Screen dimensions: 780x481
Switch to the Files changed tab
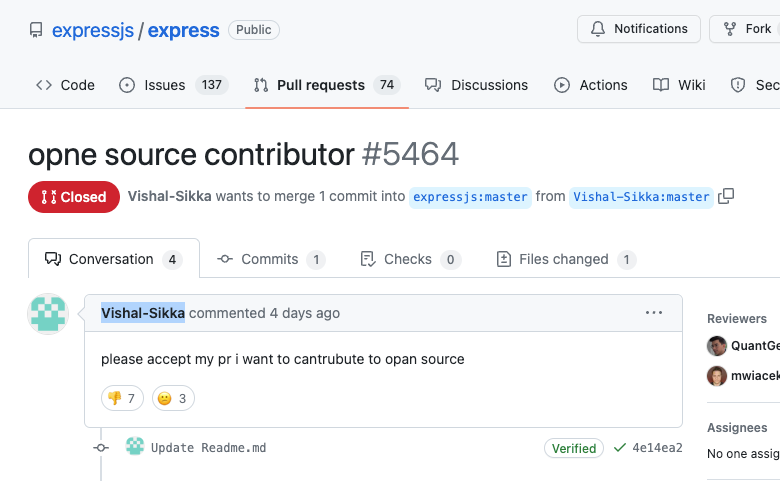[565, 259]
